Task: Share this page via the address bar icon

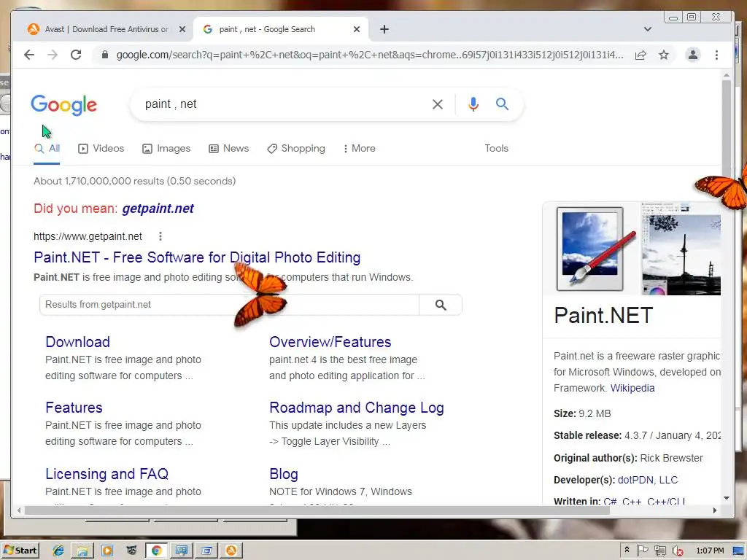Action: 640,55
